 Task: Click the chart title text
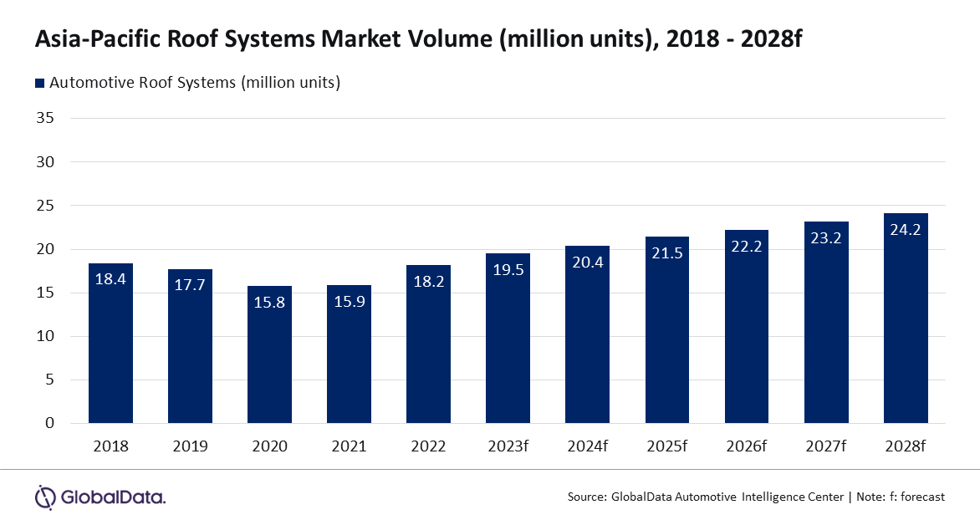tap(418, 38)
